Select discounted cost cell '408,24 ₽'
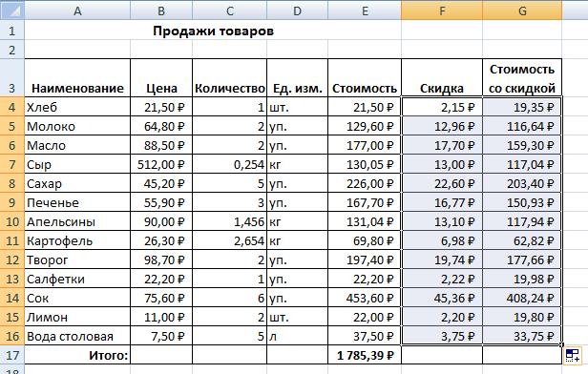 [x=522, y=298]
